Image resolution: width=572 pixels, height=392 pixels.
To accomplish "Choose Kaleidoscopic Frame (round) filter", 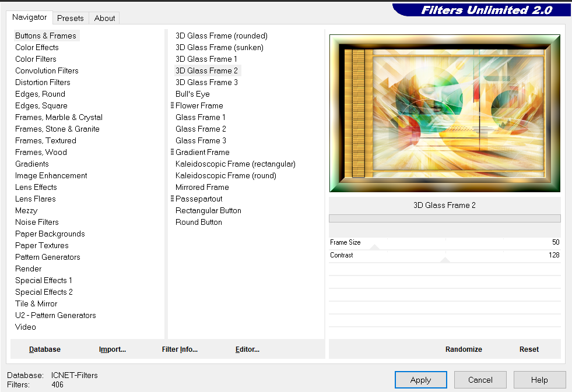I will click(226, 175).
